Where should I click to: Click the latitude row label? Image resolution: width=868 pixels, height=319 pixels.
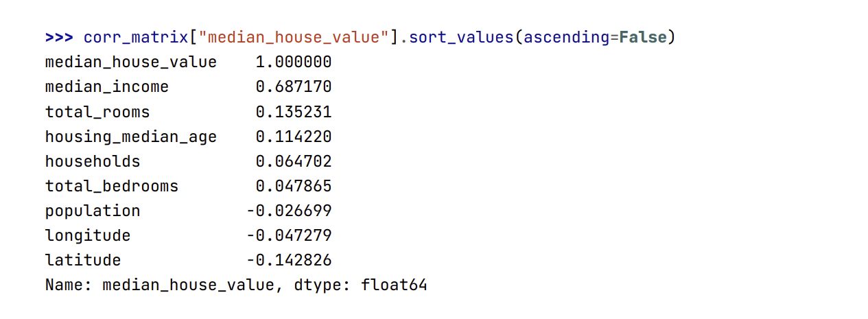point(83,260)
